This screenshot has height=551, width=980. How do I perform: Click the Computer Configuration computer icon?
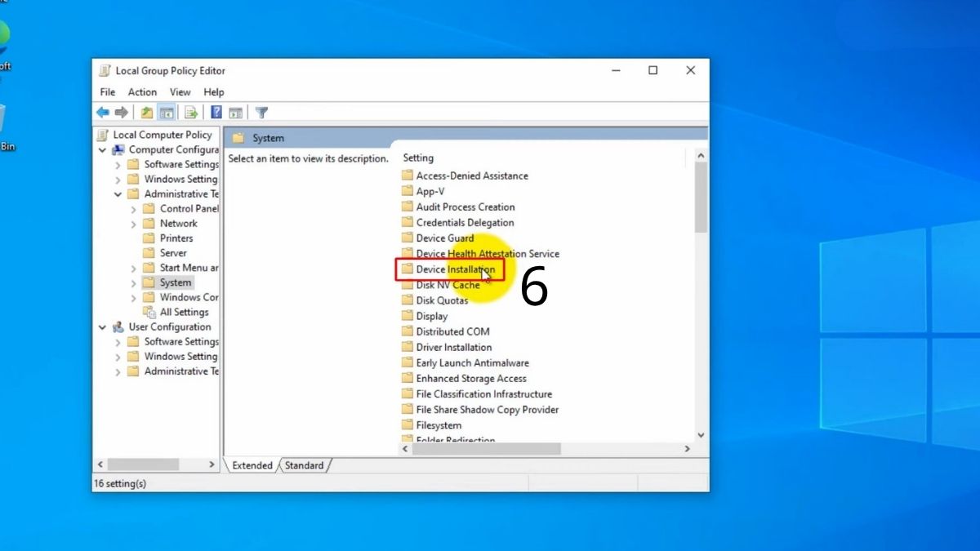coord(118,149)
